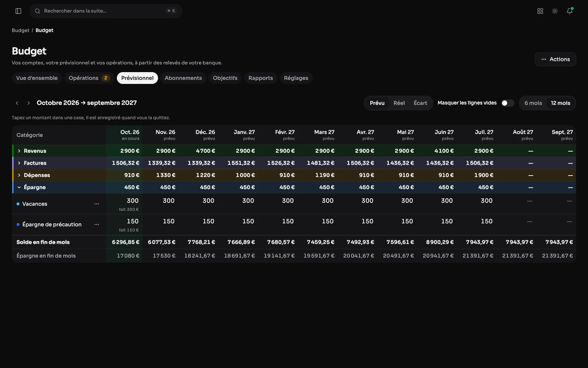This screenshot has height=368, width=588.
Task: Switch range to 6 mois
Action: (x=533, y=103)
